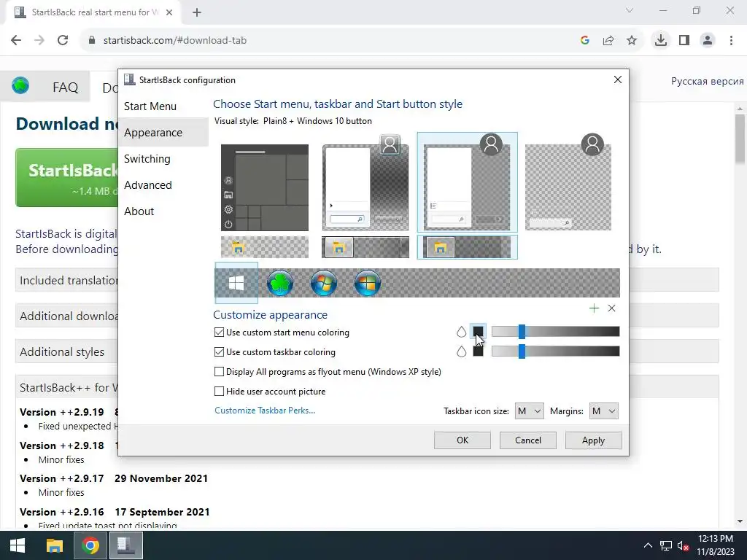
Task: Add a custom start button image with plus
Action: (594, 308)
